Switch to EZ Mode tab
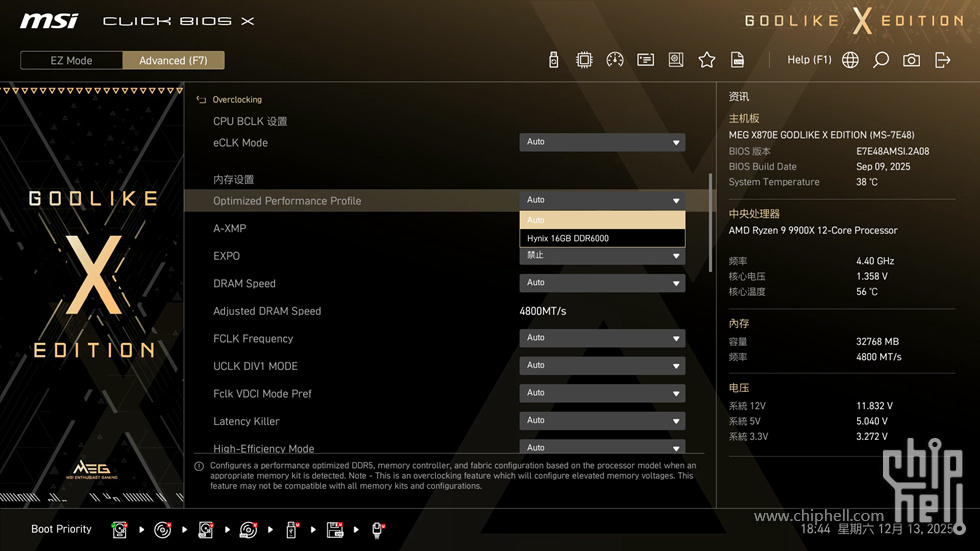The height and width of the screenshot is (551, 980). click(71, 60)
